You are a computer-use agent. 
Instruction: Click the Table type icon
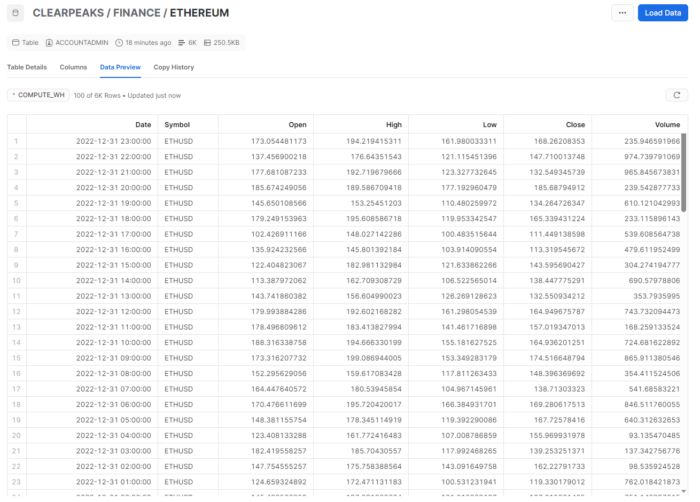16,42
